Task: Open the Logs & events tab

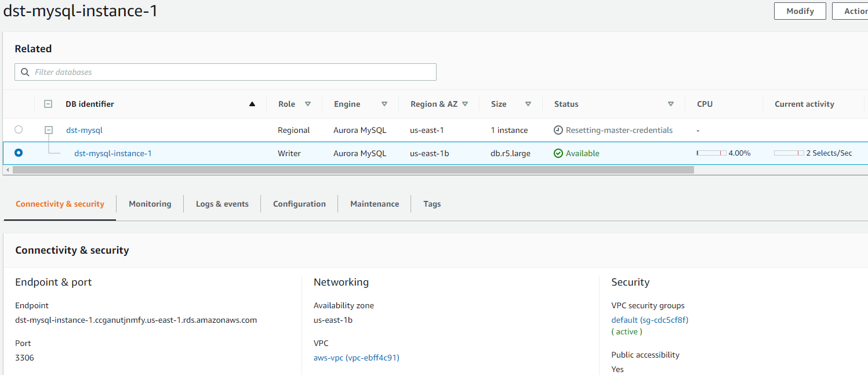Action: [222, 204]
